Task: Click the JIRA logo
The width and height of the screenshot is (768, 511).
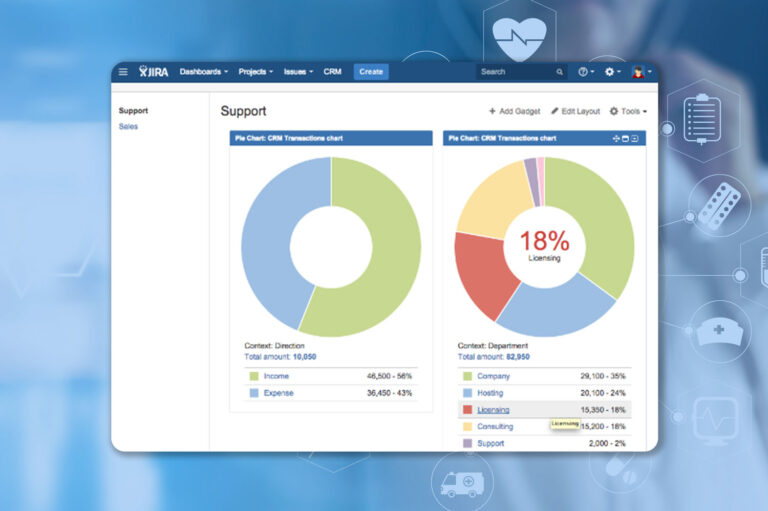Action: tap(154, 72)
